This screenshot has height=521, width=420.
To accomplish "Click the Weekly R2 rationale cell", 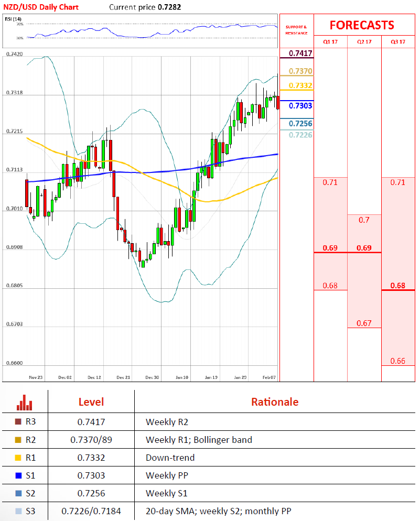I will [x=167, y=422].
